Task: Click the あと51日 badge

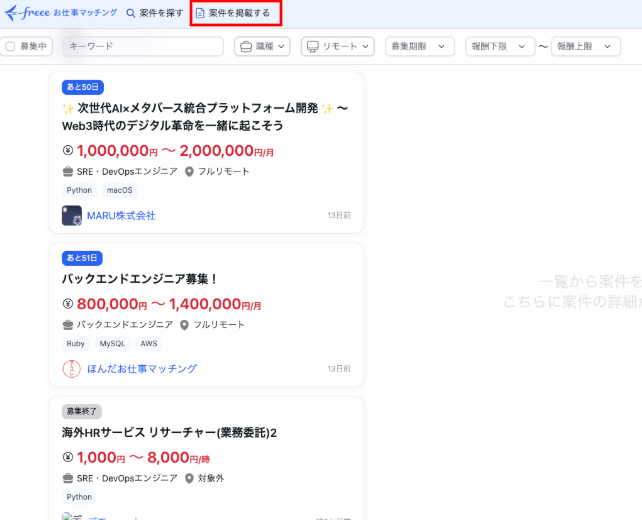Action: point(82,258)
